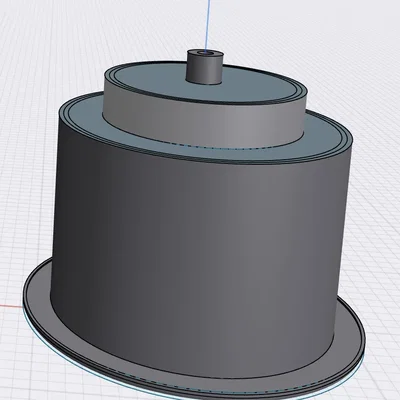The width and height of the screenshot is (400, 400).
Task: Select the small knob cylinder on top
Action: pyautogui.click(x=205, y=68)
